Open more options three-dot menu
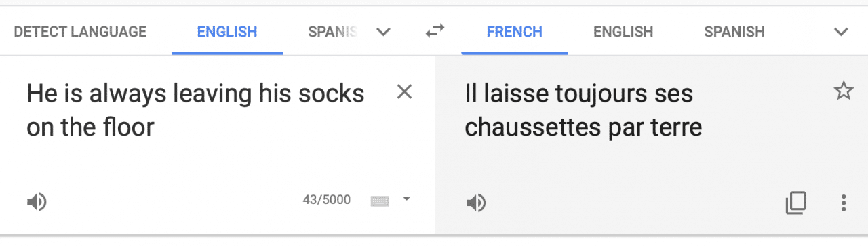Viewport: 868px width, 246px height. (843, 203)
